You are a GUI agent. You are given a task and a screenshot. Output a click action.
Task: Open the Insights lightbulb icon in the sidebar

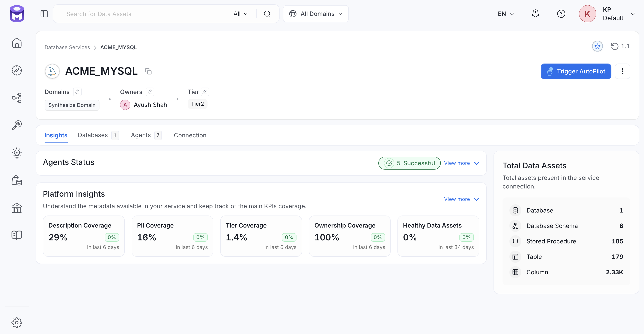click(17, 153)
